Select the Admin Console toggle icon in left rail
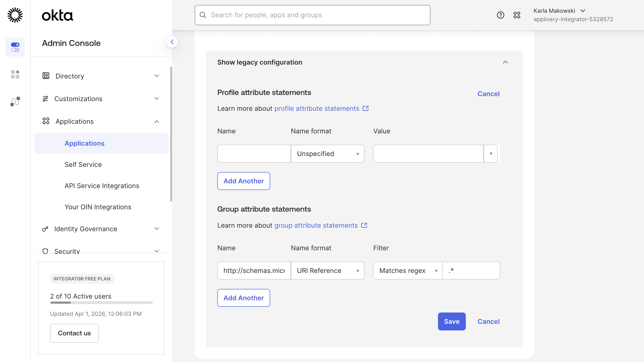 tap(15, 47)
